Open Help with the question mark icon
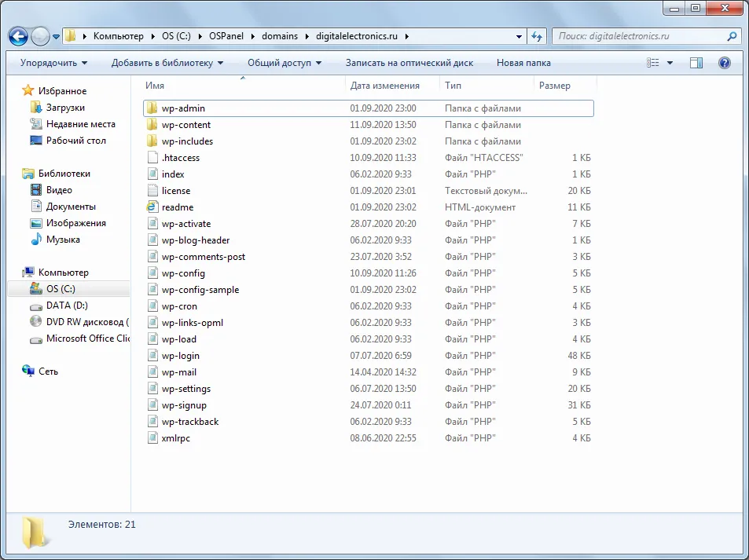749x560 pixels. pyautogui.click(x=724, y=63)
